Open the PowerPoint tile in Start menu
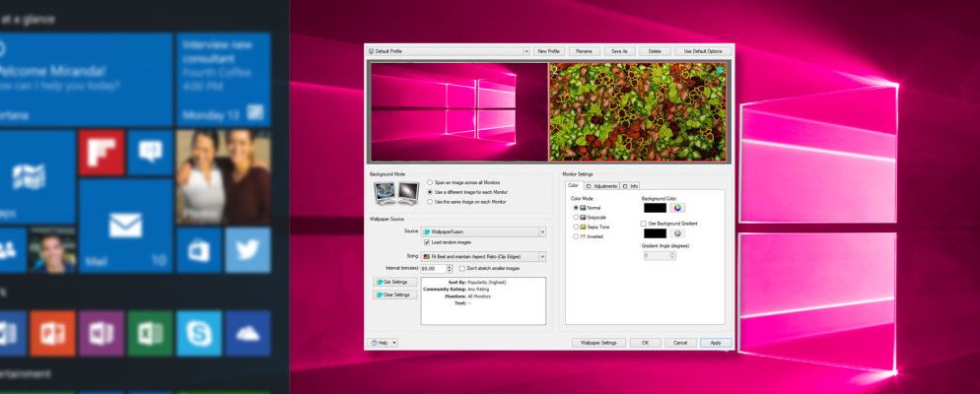The image size is (980, 394). click(x=52, y=334)
